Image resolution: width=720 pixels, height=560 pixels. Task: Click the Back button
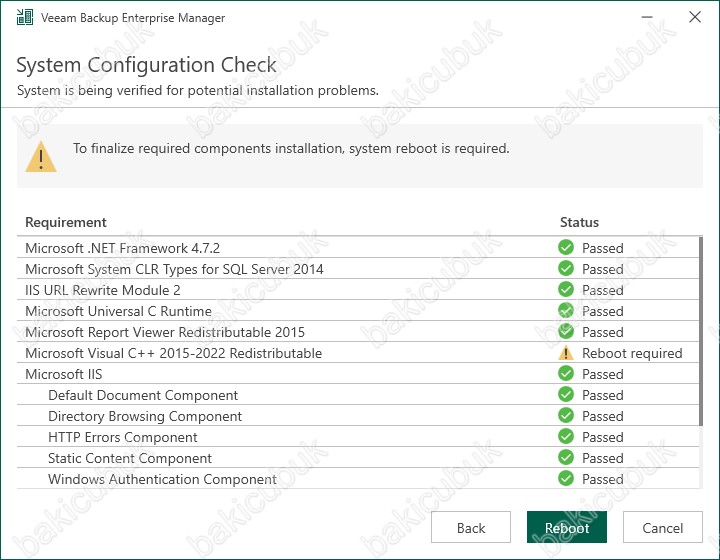coord(471,527)
